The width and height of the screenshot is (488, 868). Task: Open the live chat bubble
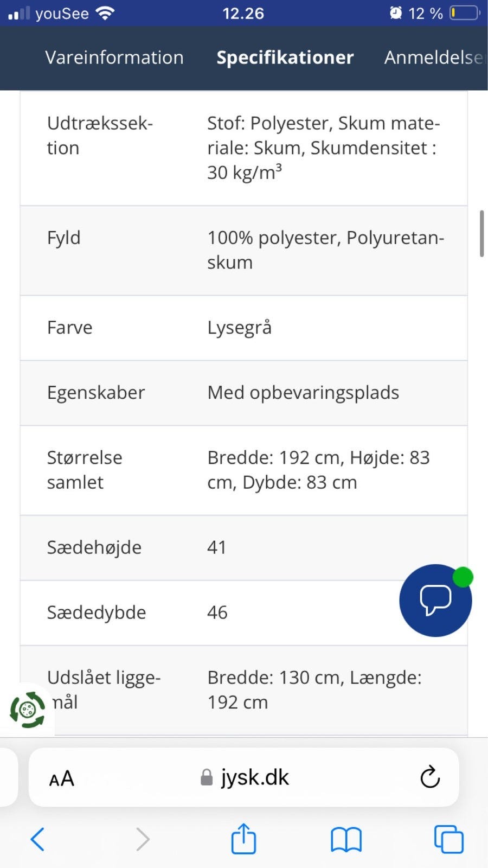(x=435, y=600)
